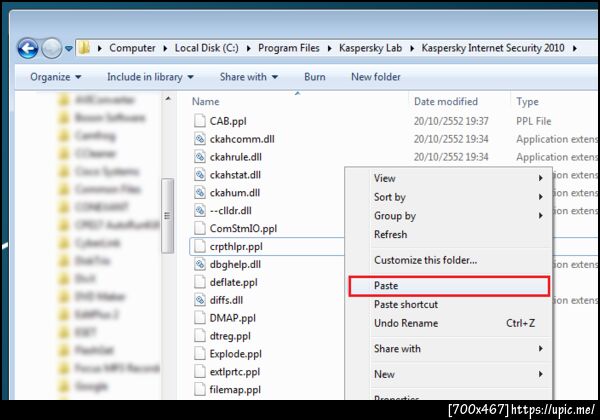The height and width of the screenshot is (420, 600).
Task: Click the deflate.ppl file icon
Action: tap(200, 282)
